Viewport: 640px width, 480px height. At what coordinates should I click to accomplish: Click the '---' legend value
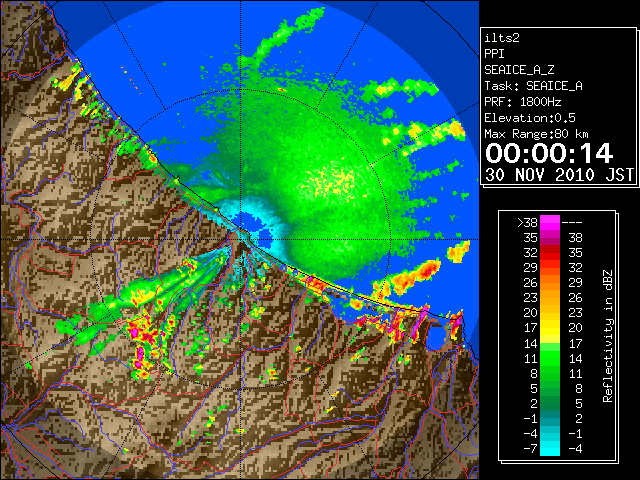click(572, 223)
